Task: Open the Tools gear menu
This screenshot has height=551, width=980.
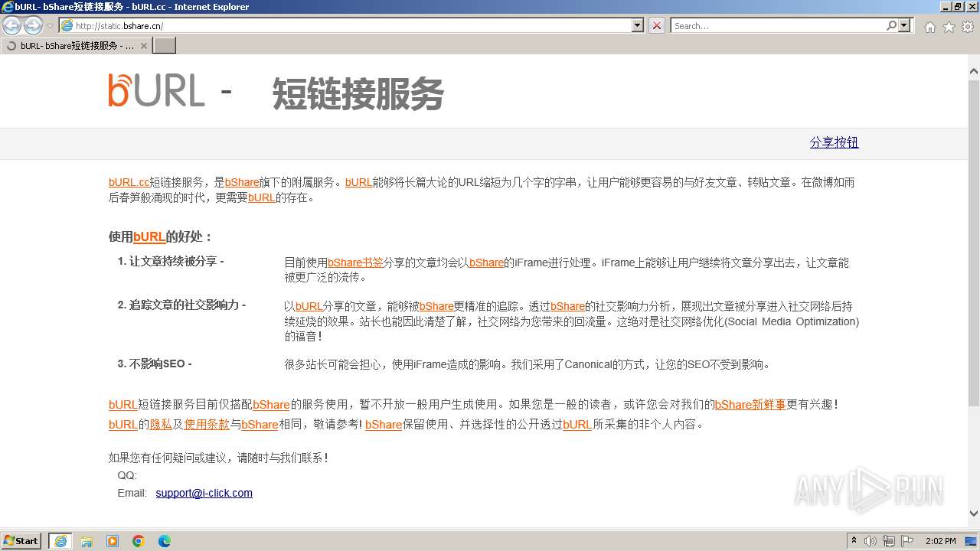Action: click(968, 27)
